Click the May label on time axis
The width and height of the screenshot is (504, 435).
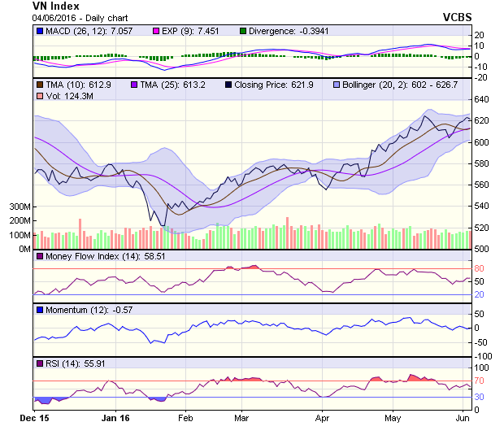tap(393, 418)
